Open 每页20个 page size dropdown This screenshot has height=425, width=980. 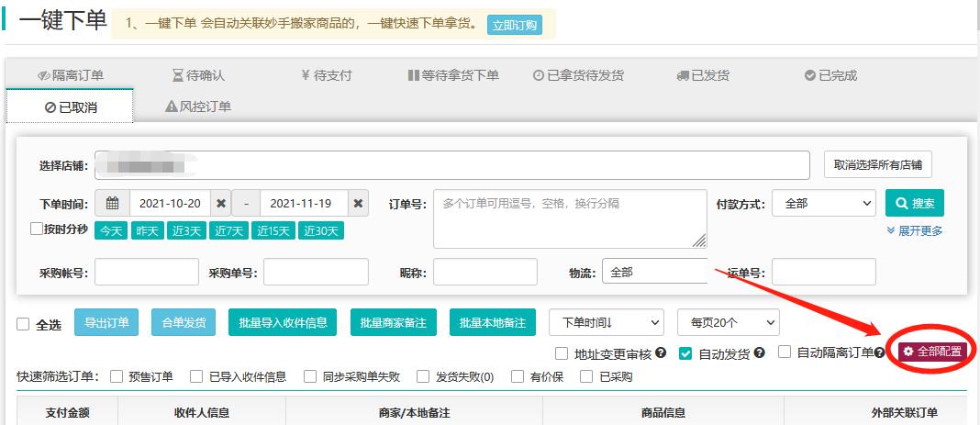click(x=729, y=322)
